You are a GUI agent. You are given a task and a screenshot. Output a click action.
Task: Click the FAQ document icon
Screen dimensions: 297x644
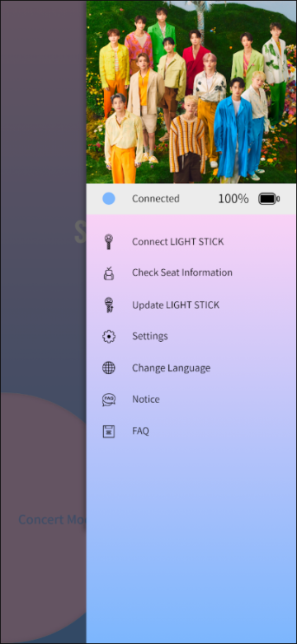coord(109,431)
